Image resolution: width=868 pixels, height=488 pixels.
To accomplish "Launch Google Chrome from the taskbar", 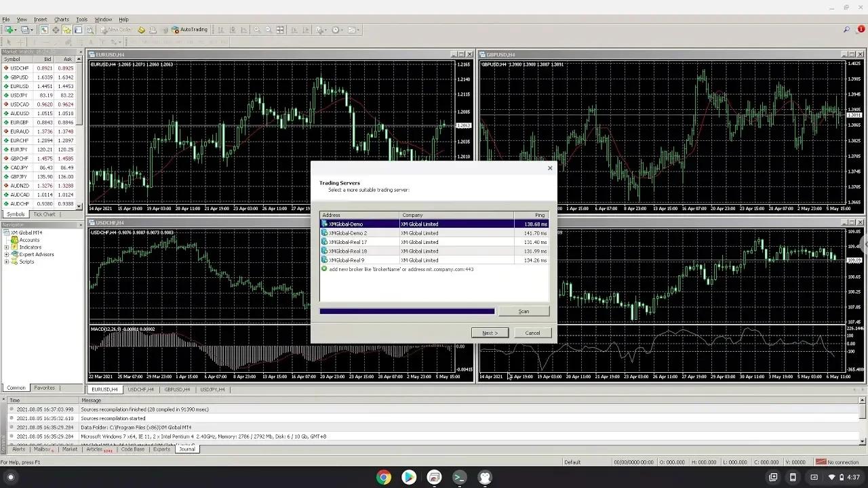I will click(383, 478).
